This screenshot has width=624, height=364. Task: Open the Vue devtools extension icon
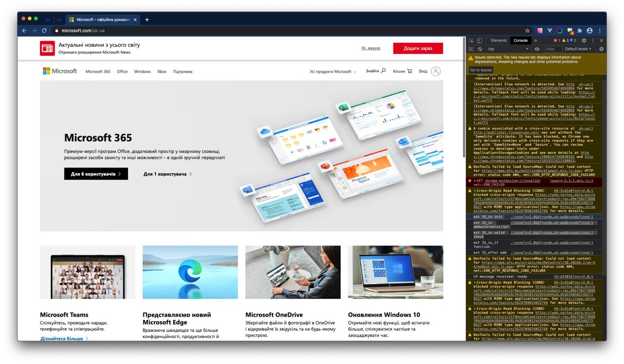(550, 31)
